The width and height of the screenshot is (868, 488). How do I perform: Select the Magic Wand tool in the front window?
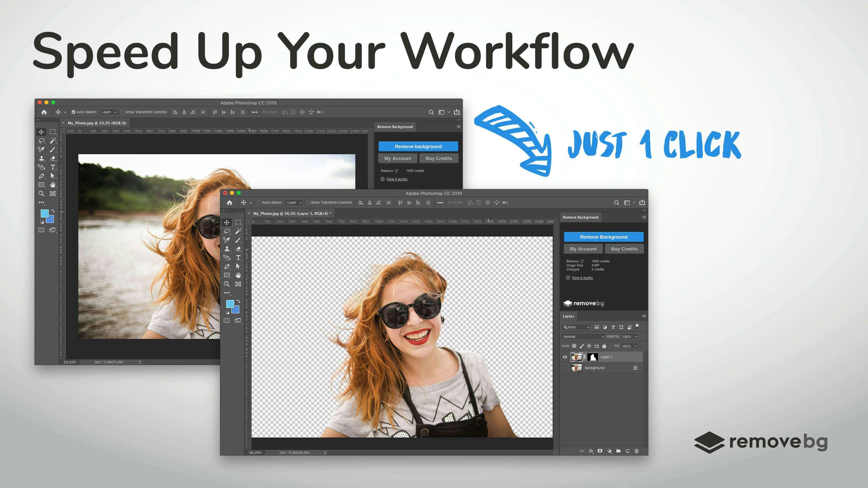click(x=238, y=231)
